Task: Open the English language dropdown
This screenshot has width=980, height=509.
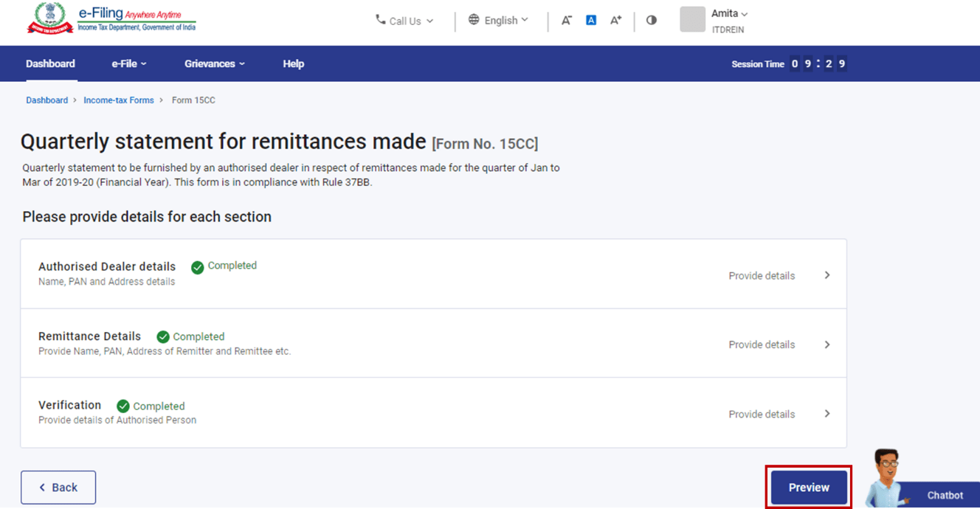Action: point(499,21)
